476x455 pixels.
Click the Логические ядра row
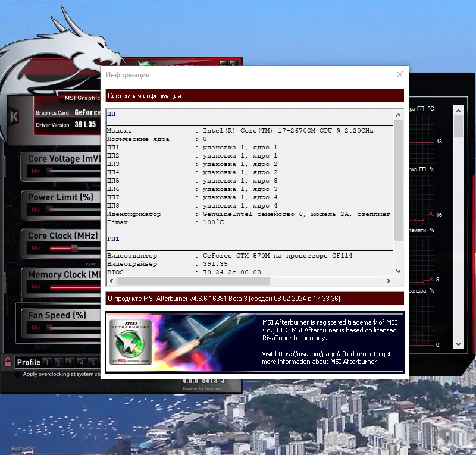coord(249,139)
